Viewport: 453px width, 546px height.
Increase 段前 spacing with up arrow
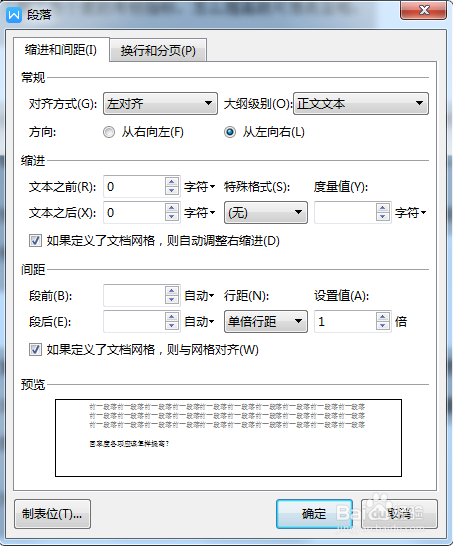pyautogui.click(x=172, y=291)
